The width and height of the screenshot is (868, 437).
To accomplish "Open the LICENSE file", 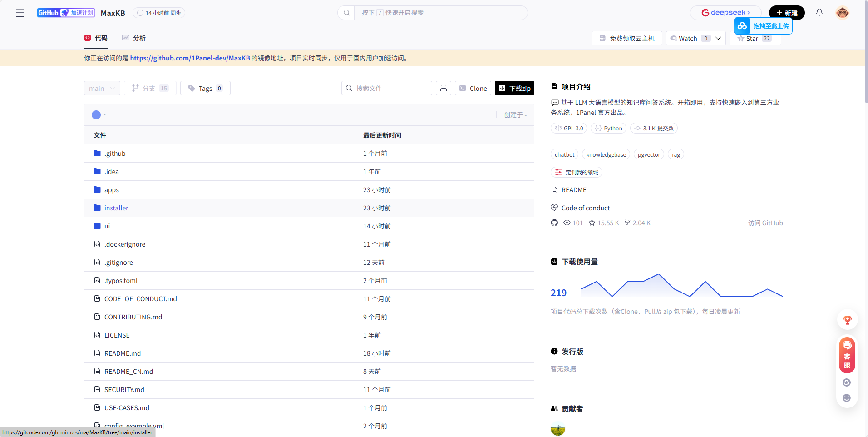I will (117, 335).
